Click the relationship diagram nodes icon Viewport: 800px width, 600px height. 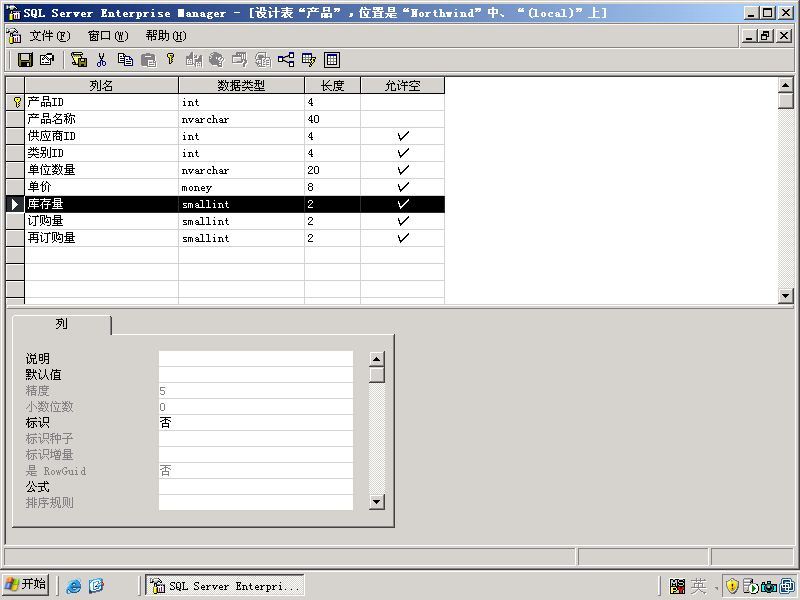pos(286,60)
